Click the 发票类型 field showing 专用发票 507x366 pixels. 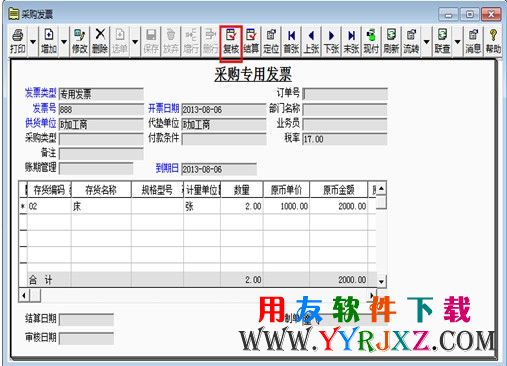pos(101,94)
